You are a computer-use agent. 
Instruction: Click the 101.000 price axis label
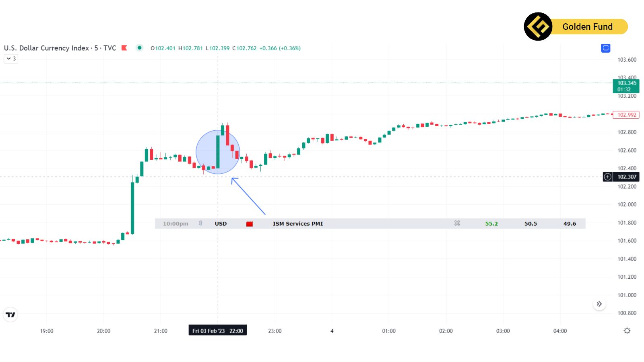pyautogui.click(x=627, y=295)
